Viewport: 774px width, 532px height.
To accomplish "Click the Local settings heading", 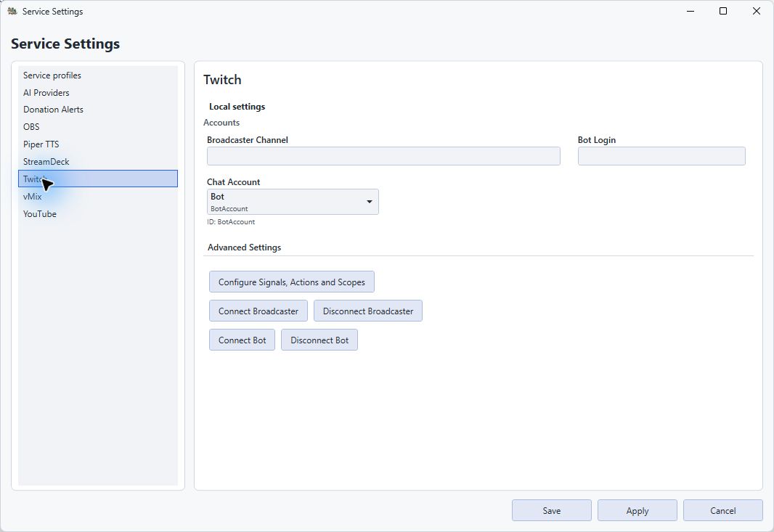I will (237, 107).
